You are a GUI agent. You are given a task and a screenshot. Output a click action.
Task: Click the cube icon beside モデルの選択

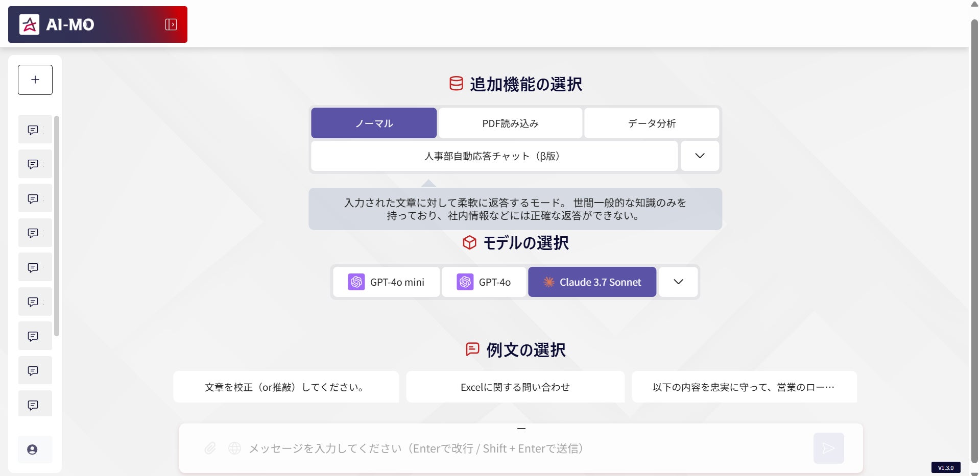pyautogui.click(x=469, y=242)
